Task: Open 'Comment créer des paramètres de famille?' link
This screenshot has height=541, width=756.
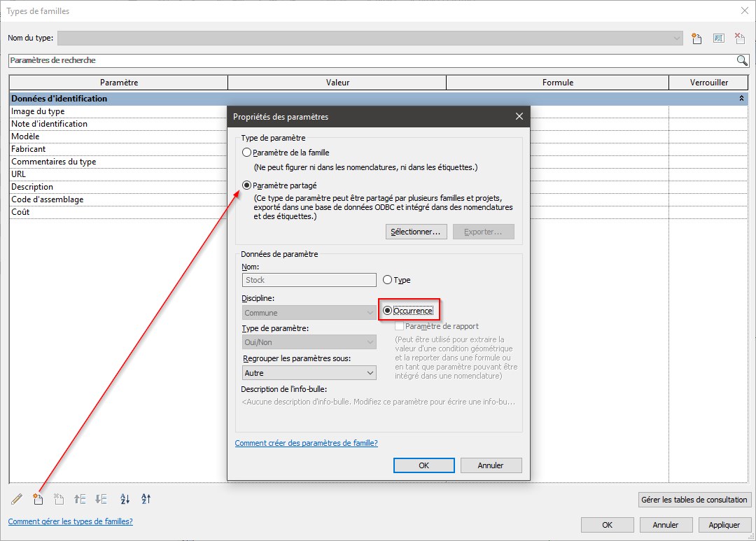Action: [x=306, y=443]
